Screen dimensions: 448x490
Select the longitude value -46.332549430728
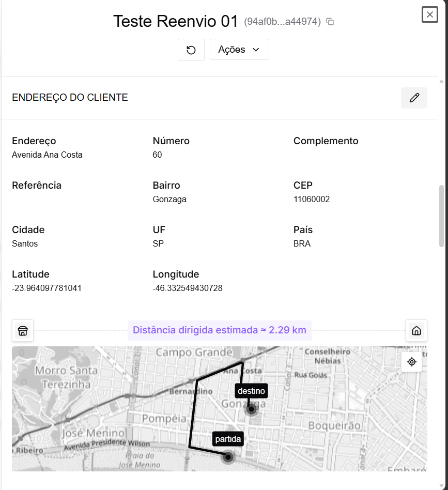coord(188,288)
